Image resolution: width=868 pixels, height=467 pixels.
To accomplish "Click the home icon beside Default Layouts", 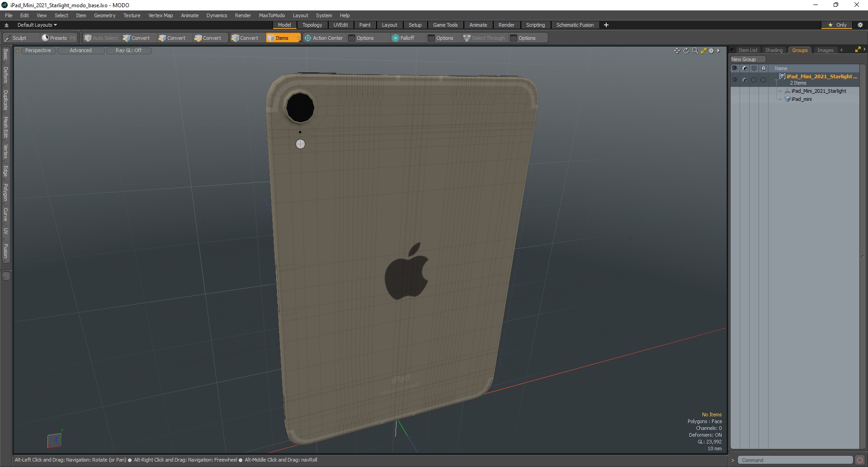I will click(x=6, y=25).
